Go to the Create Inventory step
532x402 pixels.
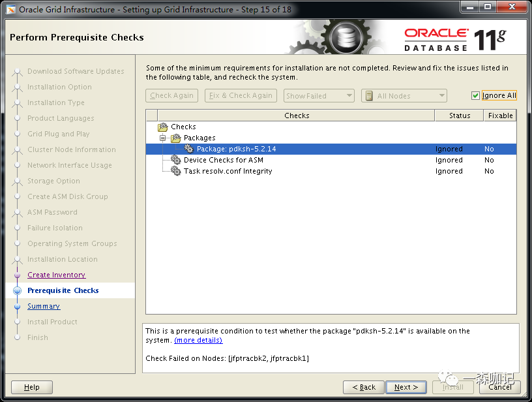click(56, 275)
